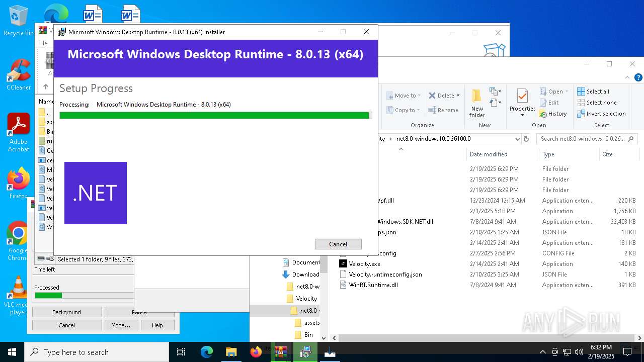The height and width of the screenshot is (362, 644).
Task: Click Move to in Explorer ribbon
Action: tap(404, 96)
